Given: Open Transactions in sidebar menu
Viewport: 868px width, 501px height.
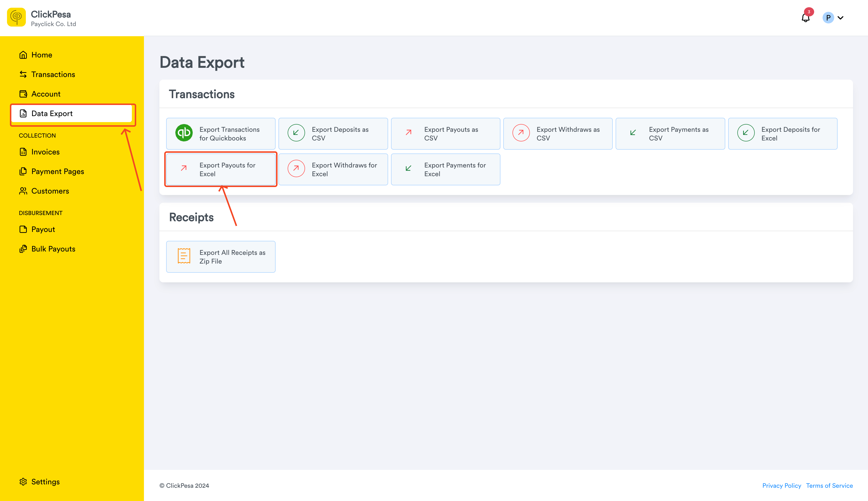Looking at the screenshot, I should [x=72, y=74].
